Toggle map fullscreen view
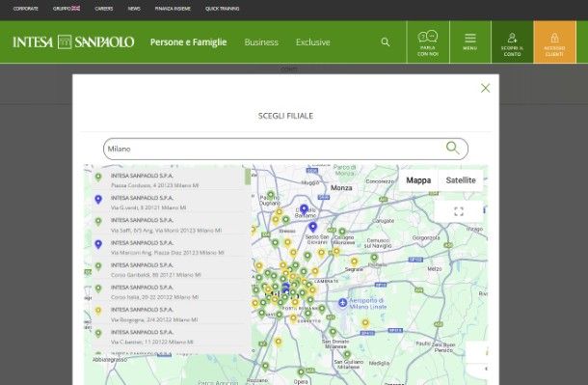The width and height of the screenshot is (588, 385). 459,211
